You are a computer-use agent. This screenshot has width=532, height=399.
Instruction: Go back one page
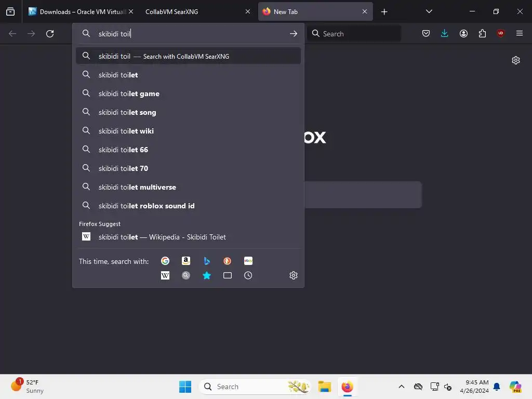pyautogui.click(x=12, y=34)
